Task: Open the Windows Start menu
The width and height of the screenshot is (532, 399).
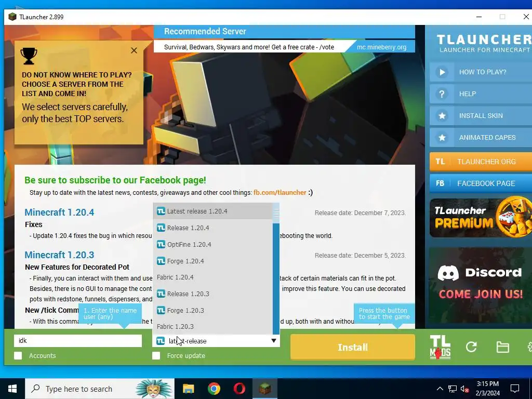Action: 12,389
